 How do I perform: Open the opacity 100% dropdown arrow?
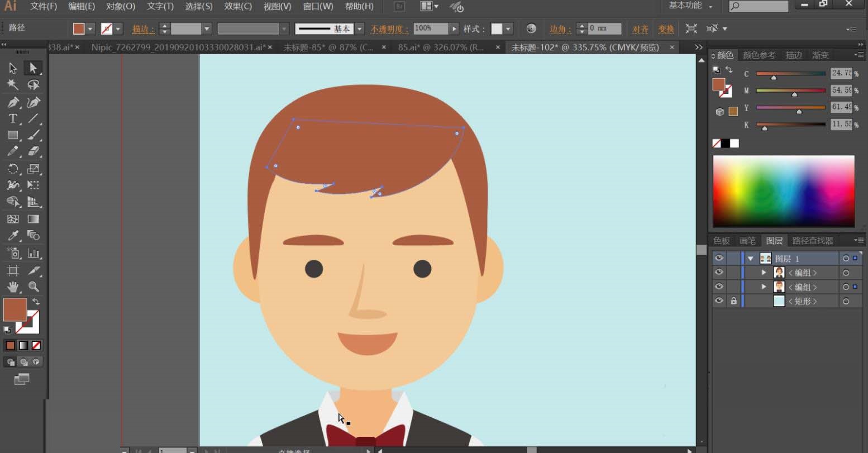454,28
